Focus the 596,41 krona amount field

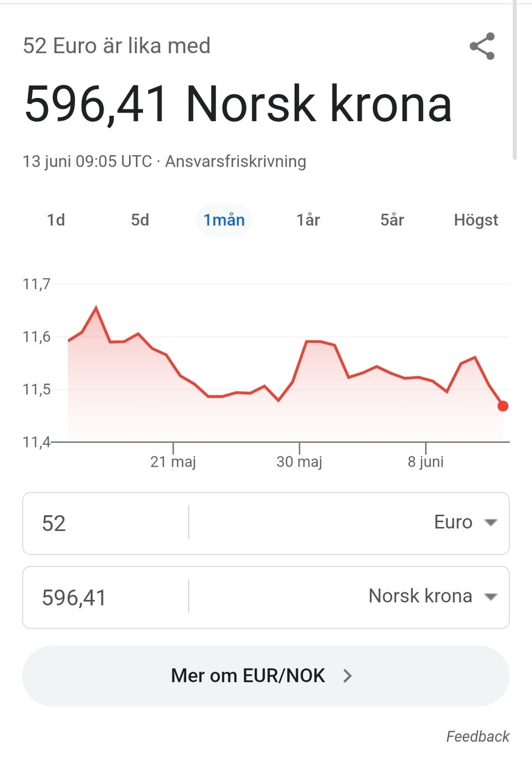tap(105, 597)
